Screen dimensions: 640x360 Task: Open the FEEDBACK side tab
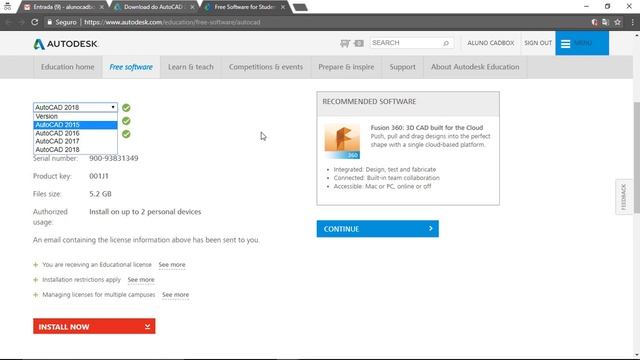coord(624,197)
